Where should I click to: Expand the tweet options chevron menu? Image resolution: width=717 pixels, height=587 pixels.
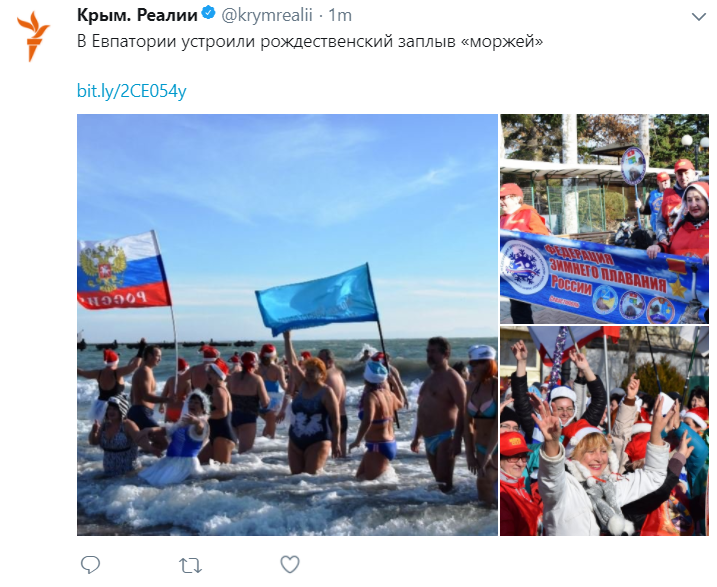699,17
